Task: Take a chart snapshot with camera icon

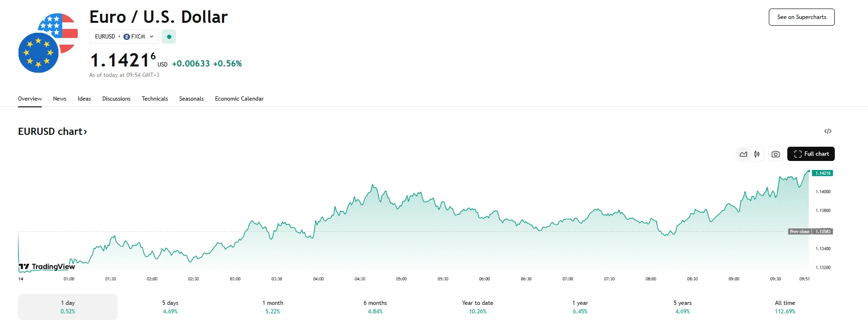Action: [x=775, y=154]
